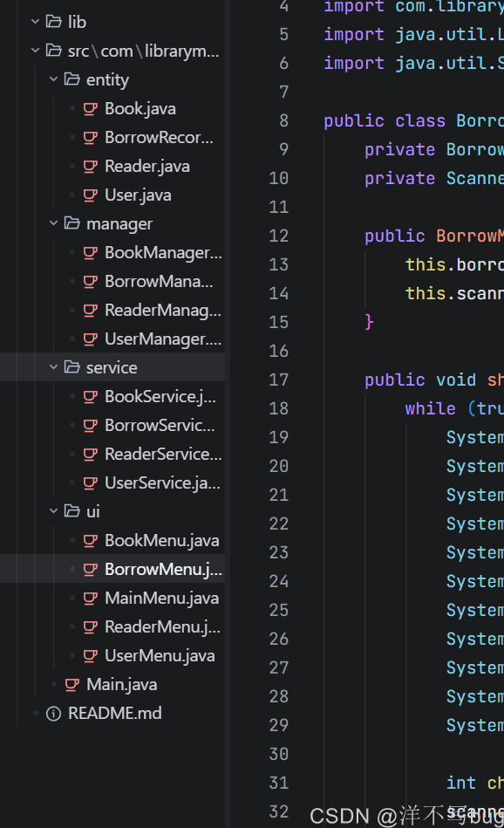Viewport: 504px width, 828px height.
Task: Open BorrowServic... file
Action: pos(160,425)
